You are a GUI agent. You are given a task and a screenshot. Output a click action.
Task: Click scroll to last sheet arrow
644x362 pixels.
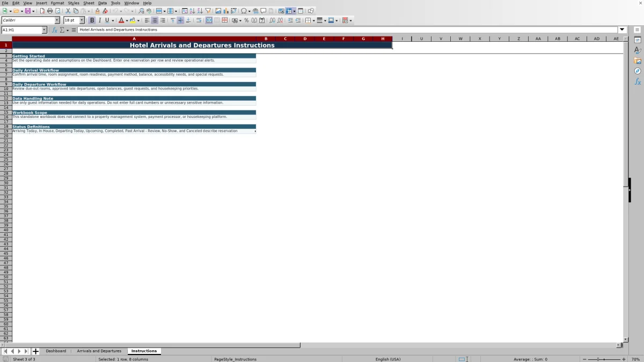[26, 351]
